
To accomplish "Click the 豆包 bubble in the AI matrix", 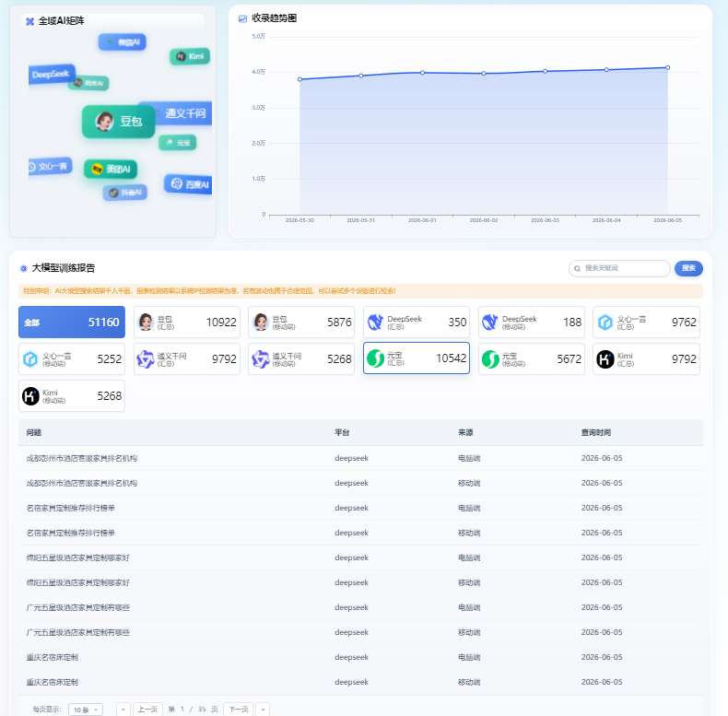I will [118, 122].
